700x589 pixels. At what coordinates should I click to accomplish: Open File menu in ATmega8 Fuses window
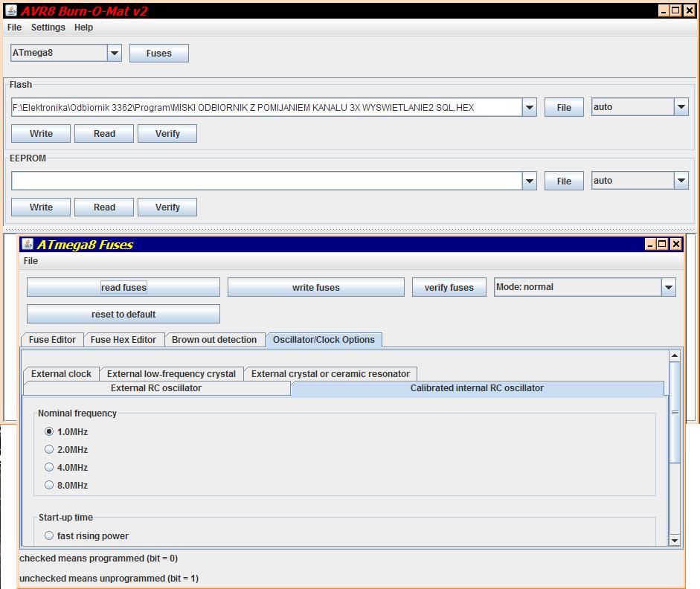(x=30, y=260)
